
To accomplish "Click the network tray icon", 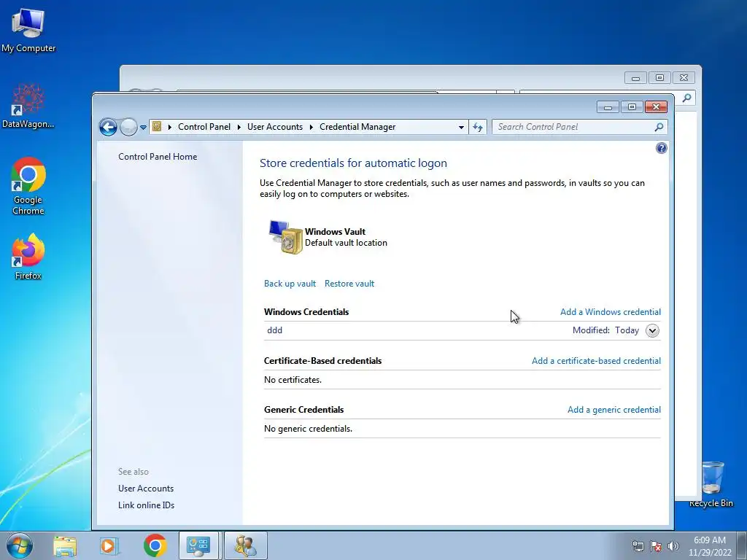I will 638,546.
